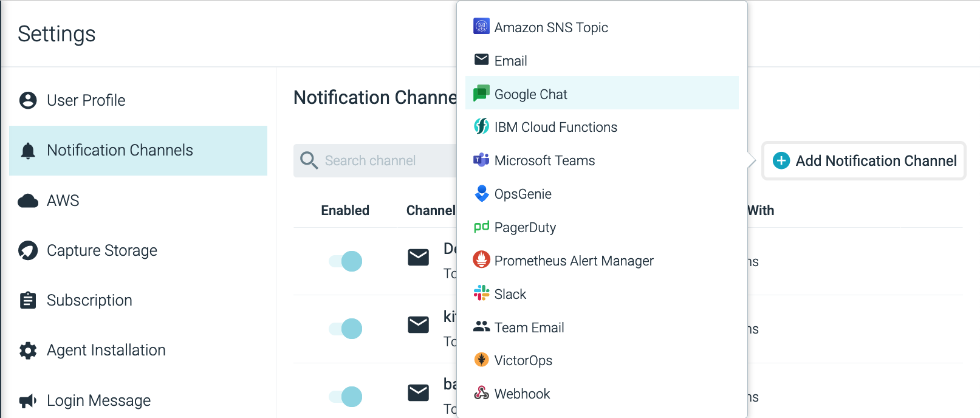Click the search magnifier icon

click(x=309, y=160)
